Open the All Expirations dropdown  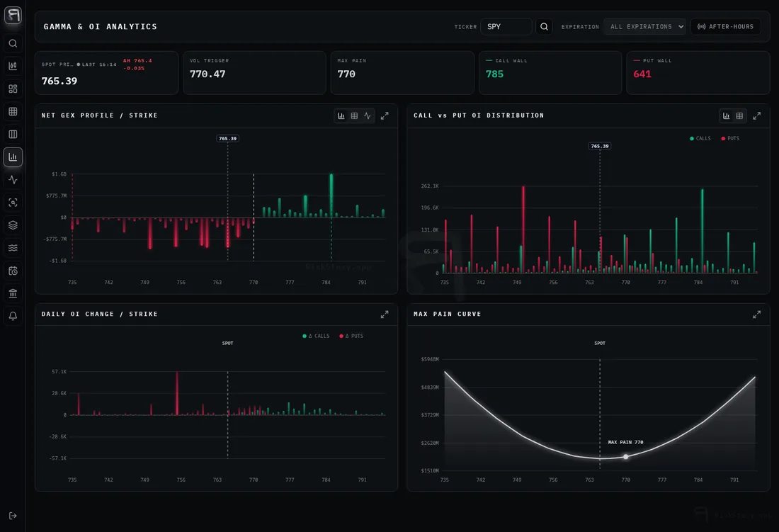pos(644,27)
